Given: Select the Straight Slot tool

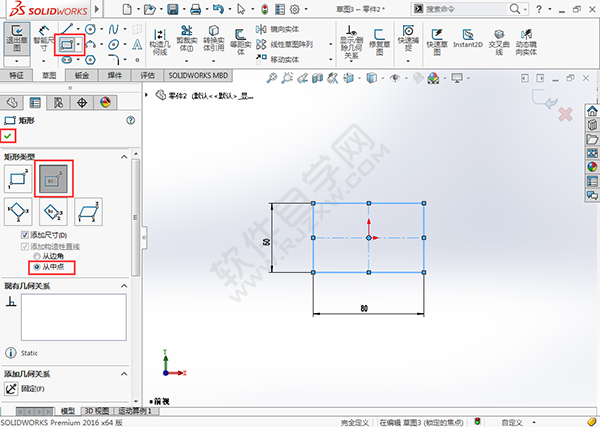Looking at the screenshot, I should tap(67, 60).
